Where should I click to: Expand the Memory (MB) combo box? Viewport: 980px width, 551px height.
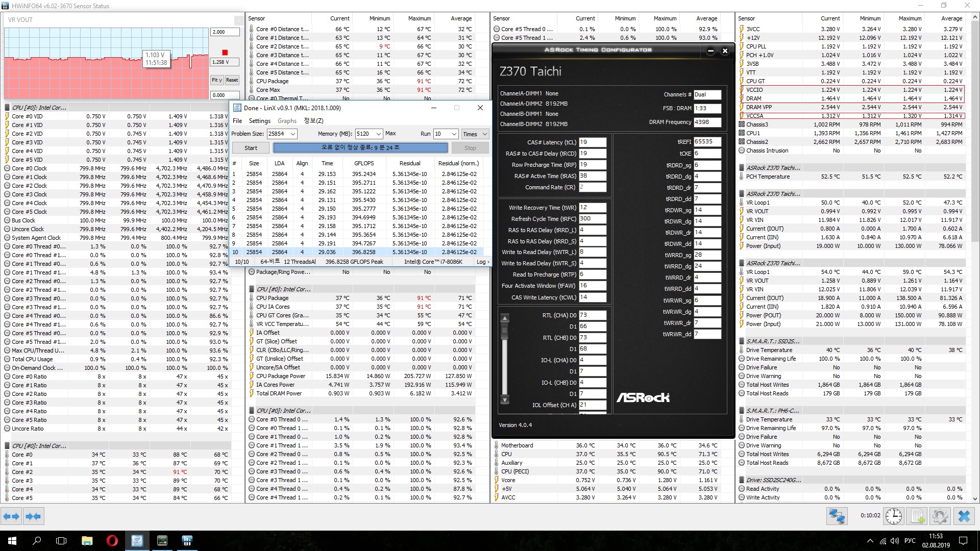[378, 134]
